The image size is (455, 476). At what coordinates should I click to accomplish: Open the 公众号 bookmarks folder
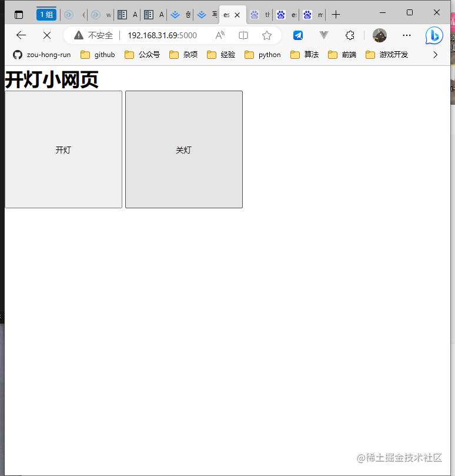pyautogui.click(x=142, y=55)
